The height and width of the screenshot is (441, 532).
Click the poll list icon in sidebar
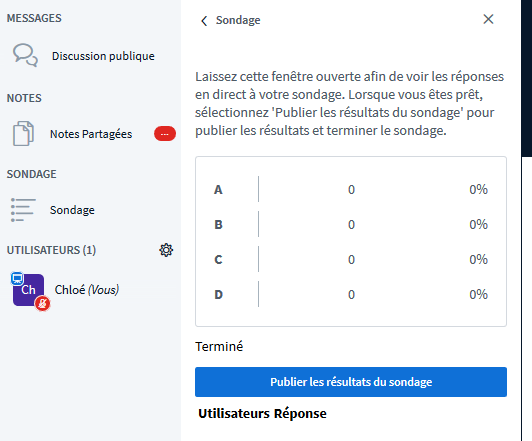(x=23, y=210)
